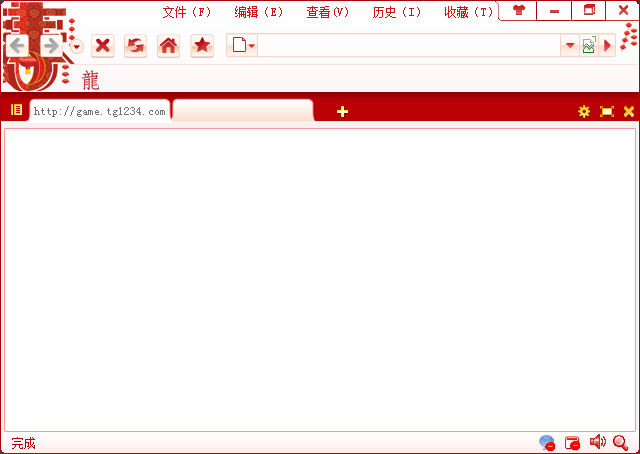Stop loading with the red X toolbar button
The image size is (640, 454).
[x=102, y=46]
